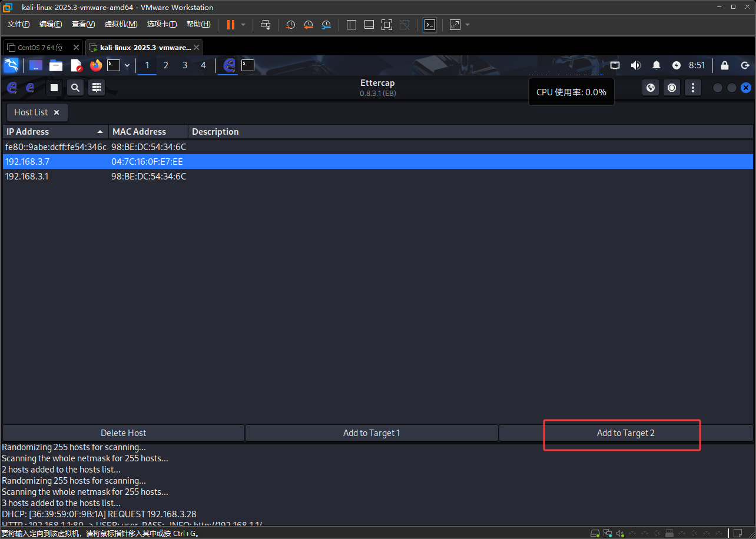Click the VMware revert to snapshot icon

[309, 25]
